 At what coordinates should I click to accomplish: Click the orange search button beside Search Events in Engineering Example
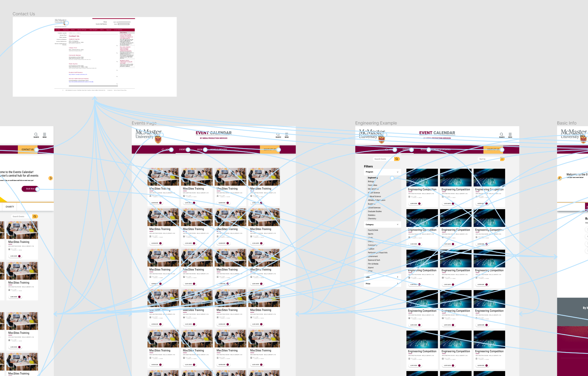397,159
